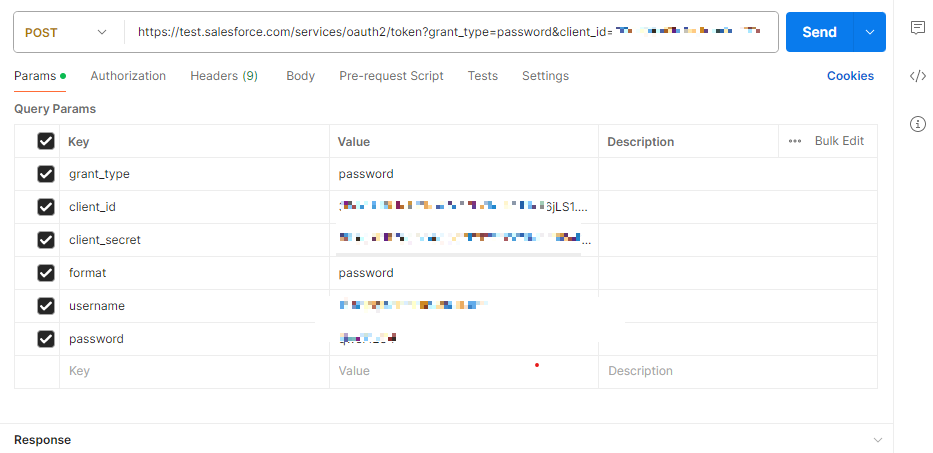
Task: Uncheck the format parameter checkbox
Action: click(x=46, y=273)
